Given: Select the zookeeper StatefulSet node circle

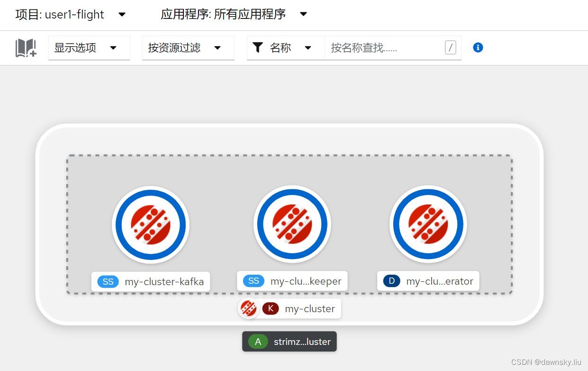Looking at the screenshot, I should tap(292, 224).
